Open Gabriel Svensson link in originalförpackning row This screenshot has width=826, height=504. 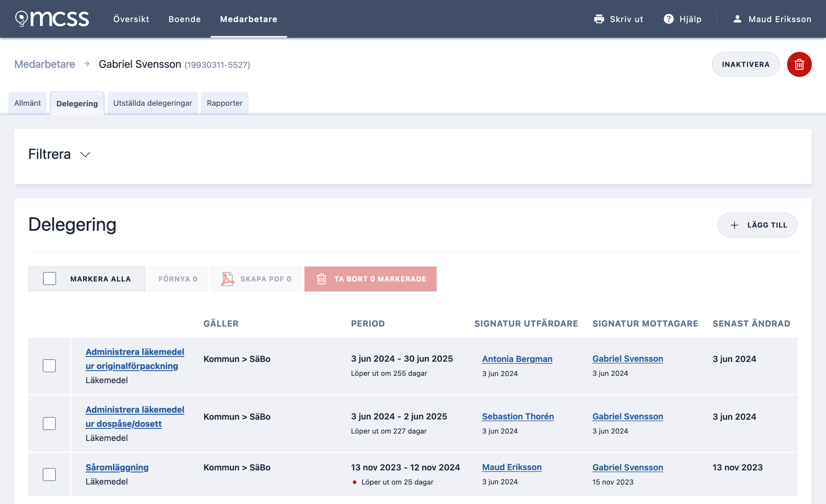tap(627, 358)
